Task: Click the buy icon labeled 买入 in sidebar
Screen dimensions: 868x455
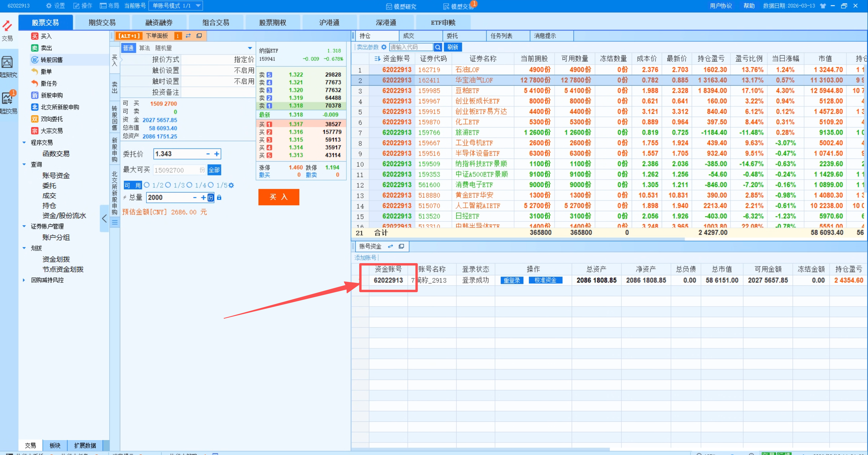Action: pyautogui.click(x=35, y=36)
